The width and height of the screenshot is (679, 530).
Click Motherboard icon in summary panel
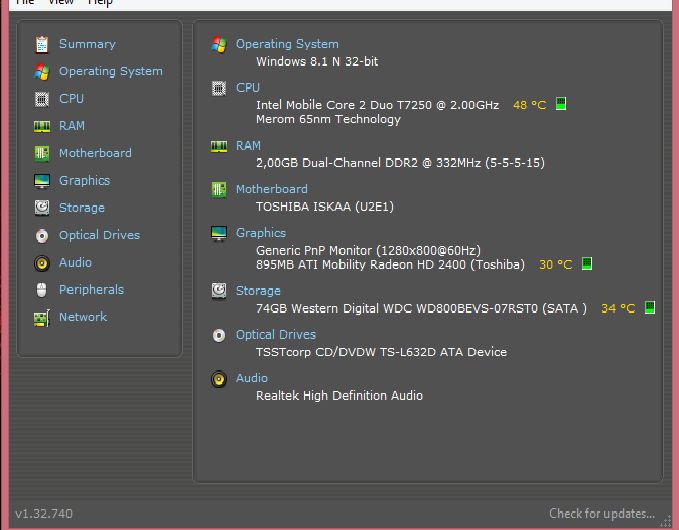pyautogui.click(x=219, y=190)
